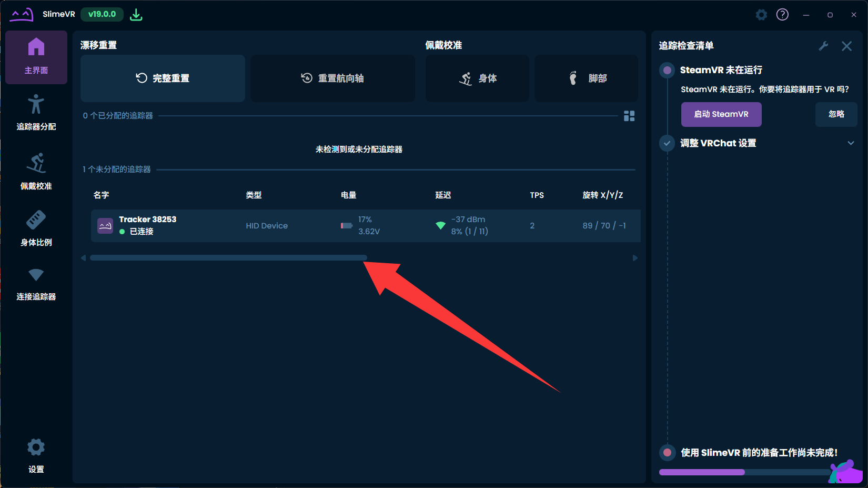This screenshot has height=488, width=868.
Task: Click the v19.0.0 version badge
Action: click(102, 14)
